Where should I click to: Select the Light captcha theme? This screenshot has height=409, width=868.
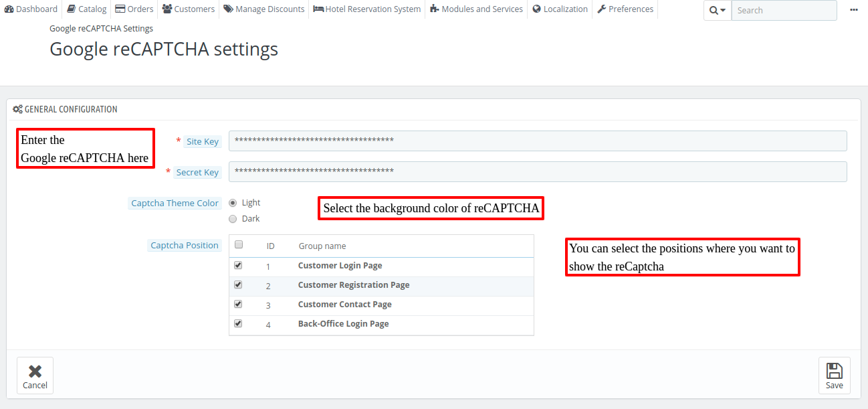tap(233, 203)
